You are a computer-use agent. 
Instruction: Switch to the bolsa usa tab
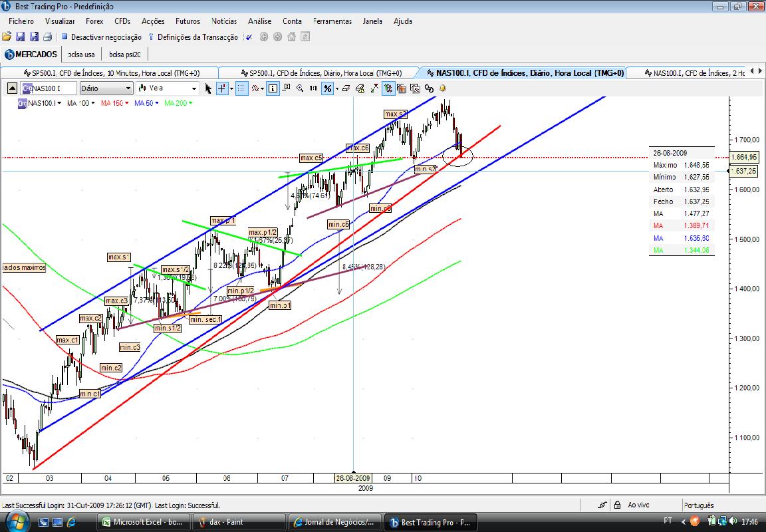81,55
